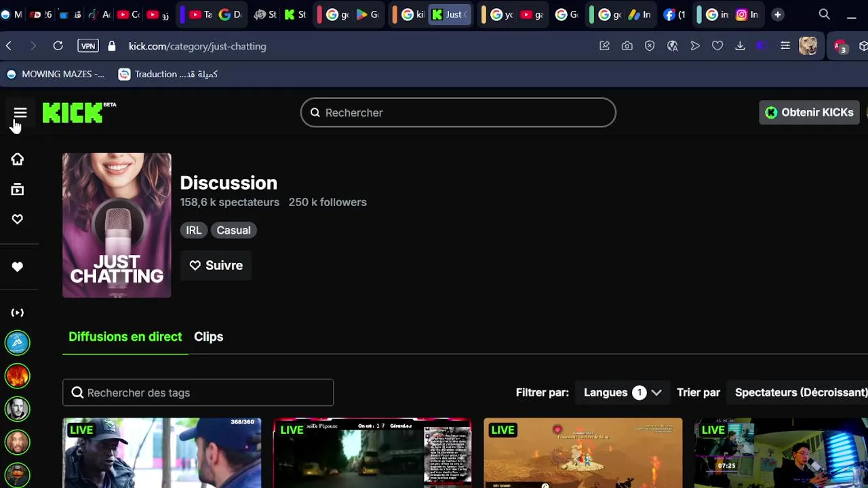Screen dimensions: 868x488
Task: Open the Following outlined heart sidebar icon
Action: [17, 220]
